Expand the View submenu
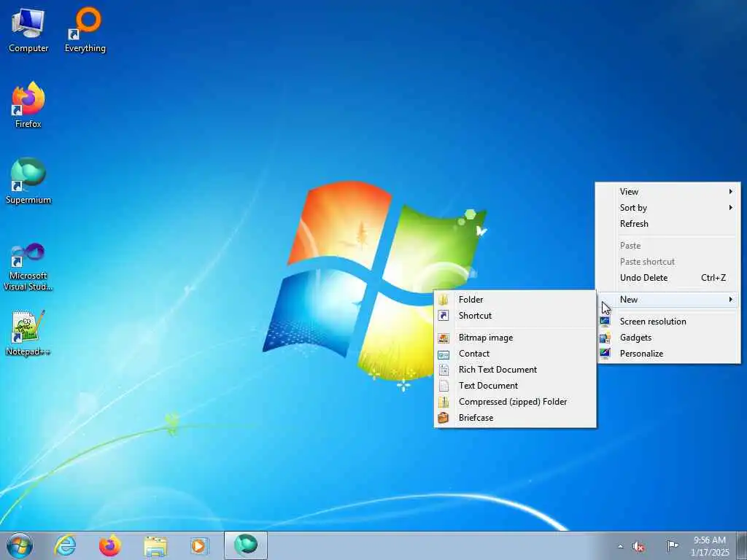 tap(668, 192)
